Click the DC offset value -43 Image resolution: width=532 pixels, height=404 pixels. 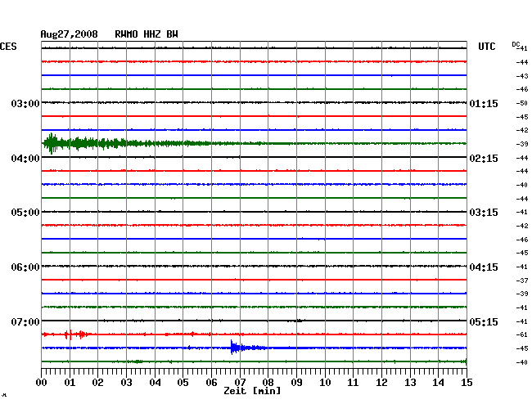pos(522,76)
